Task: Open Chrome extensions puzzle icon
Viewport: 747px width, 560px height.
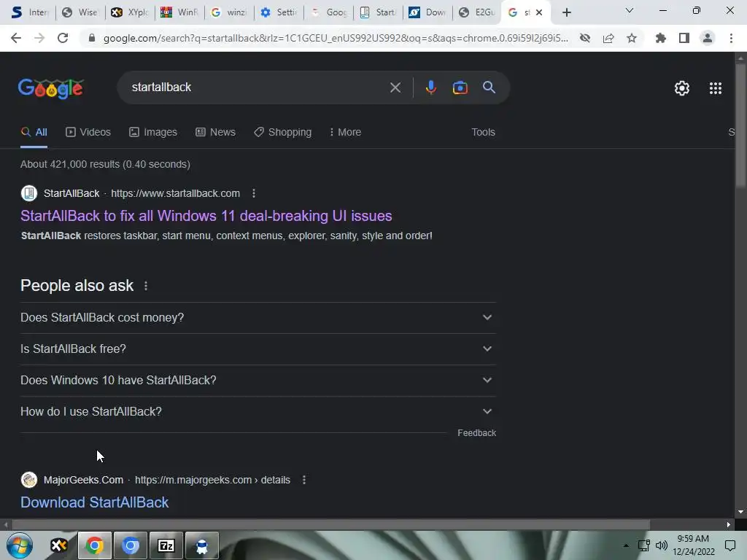Action: point(660,38)
